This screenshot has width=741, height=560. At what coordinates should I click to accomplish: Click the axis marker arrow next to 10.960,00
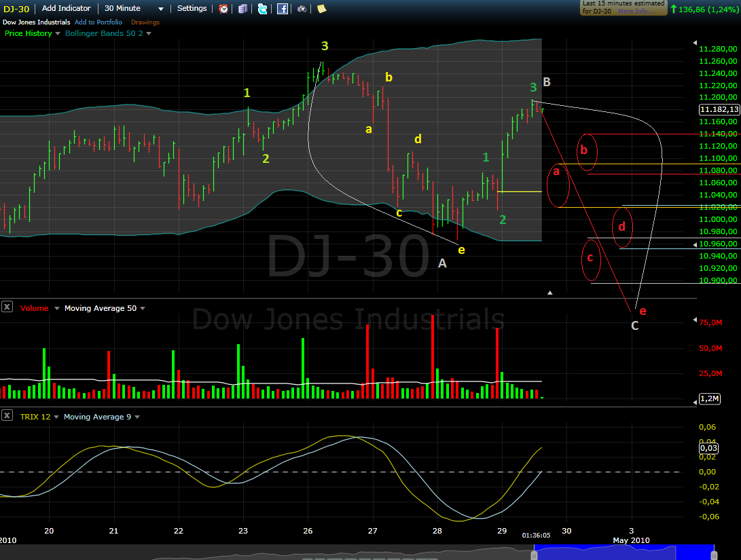[x=695, y=244]
